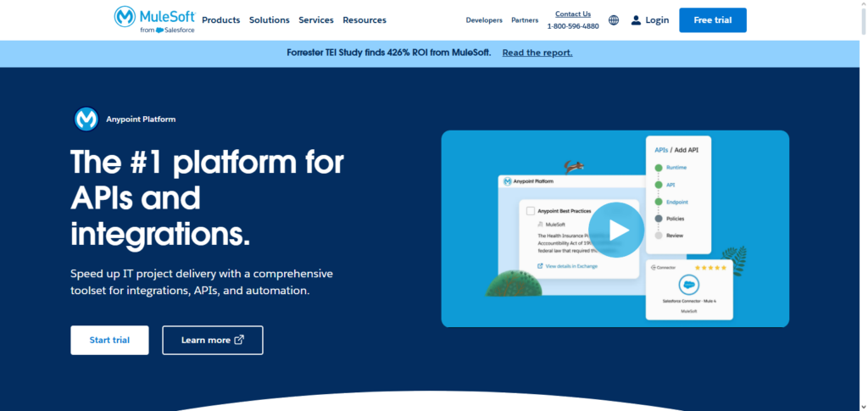Click the external link icon on Learn more
868x411 pixels.
tap(239, 340)
